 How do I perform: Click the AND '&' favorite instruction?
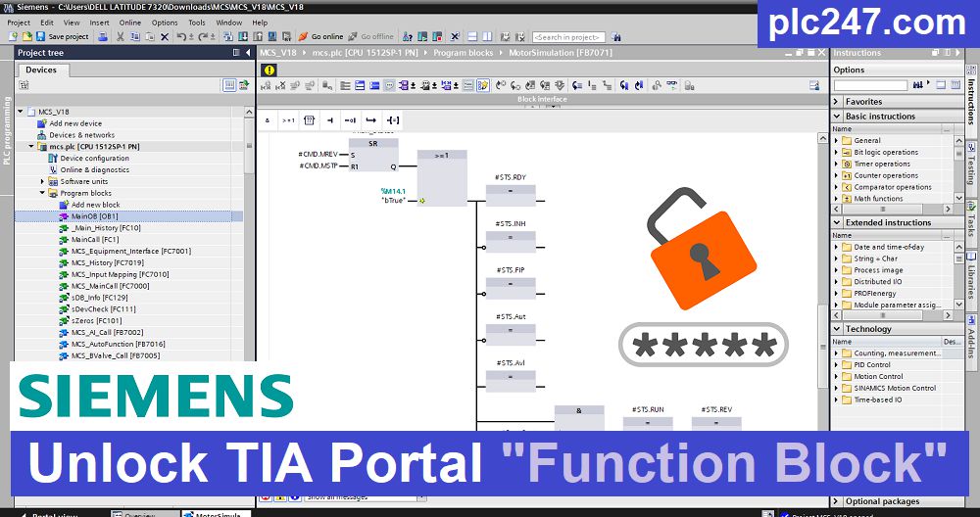(268, 119)
